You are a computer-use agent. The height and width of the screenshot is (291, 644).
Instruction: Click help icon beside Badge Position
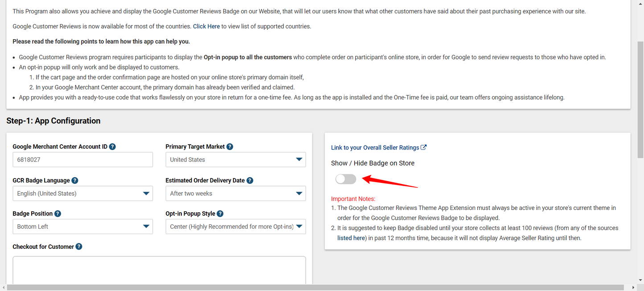click(x=57, y=214)
